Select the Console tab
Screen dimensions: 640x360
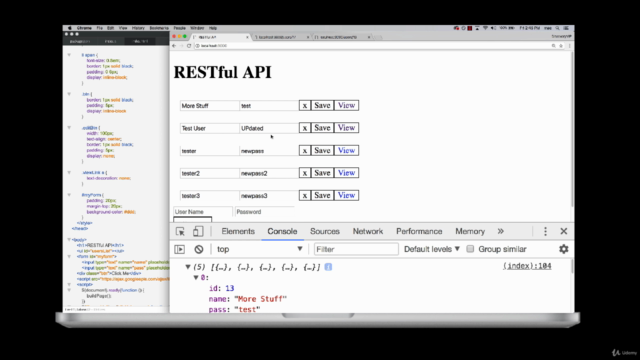[282, 231]
